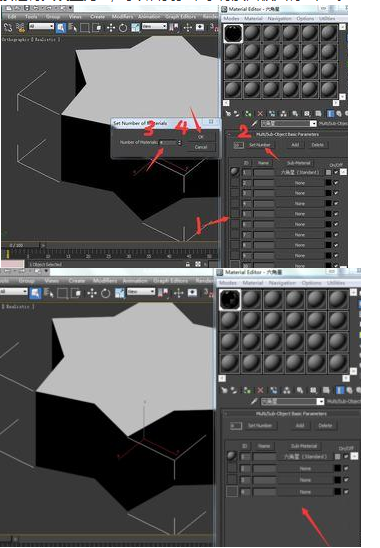Click Put to Library icon in upper Material Editor
The width and height of the screenshot is (380, 548).
pyautogui.click(x=295, y=114)
